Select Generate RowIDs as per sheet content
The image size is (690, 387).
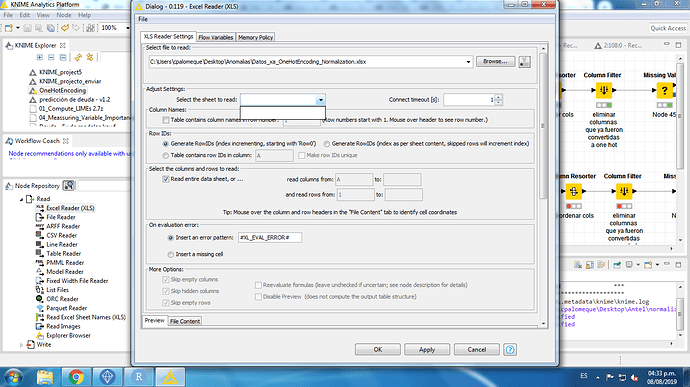[327, 144]
